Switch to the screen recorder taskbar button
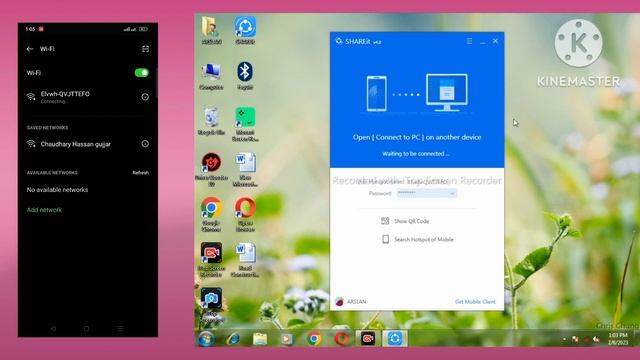The height and width of the screenshot is (360, 640). pyautogui.click(x=368, y=339)
